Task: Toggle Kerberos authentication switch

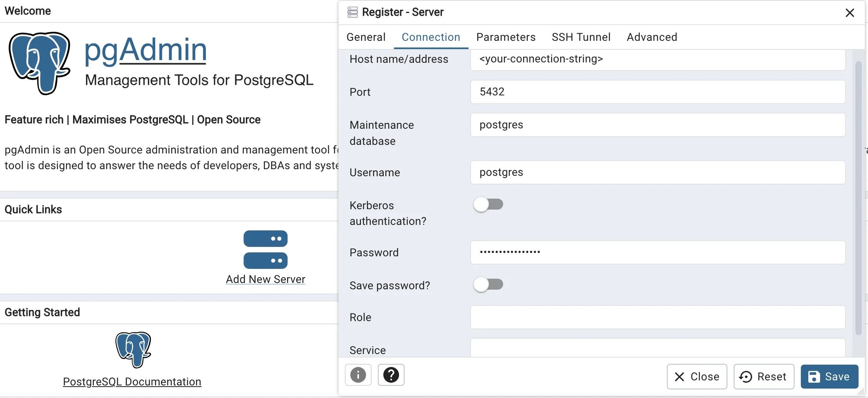Action: pyautogui.click(x=488, y=204)
